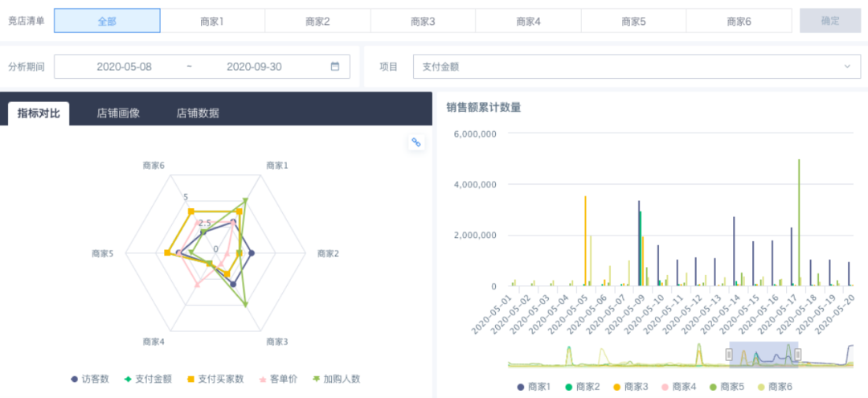Toggle 商家5 series in the bar chart legend

point(727,387)
